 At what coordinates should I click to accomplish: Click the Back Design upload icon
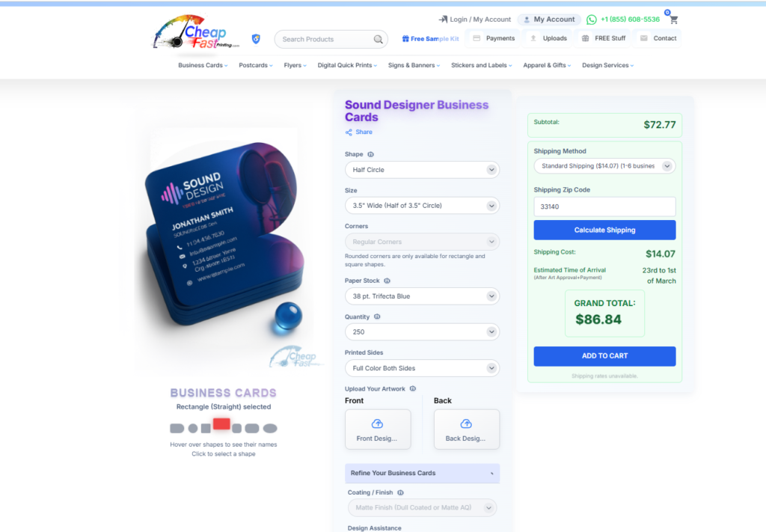[x=466, y=424]
